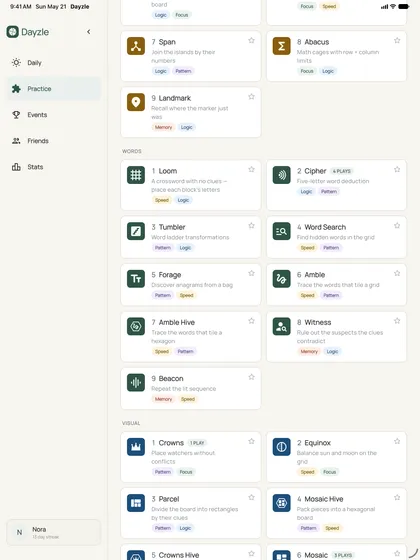This screenshot has width=420, height=560.
Task: Click the Pattern tag on Tumbler
Action: click(162, 248)
